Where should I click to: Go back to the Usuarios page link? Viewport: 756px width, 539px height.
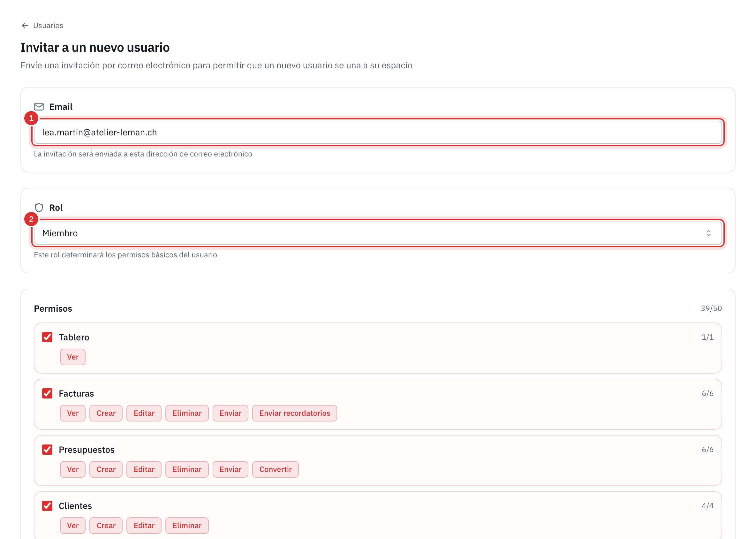pyautogui.click(x=48, y=26)
